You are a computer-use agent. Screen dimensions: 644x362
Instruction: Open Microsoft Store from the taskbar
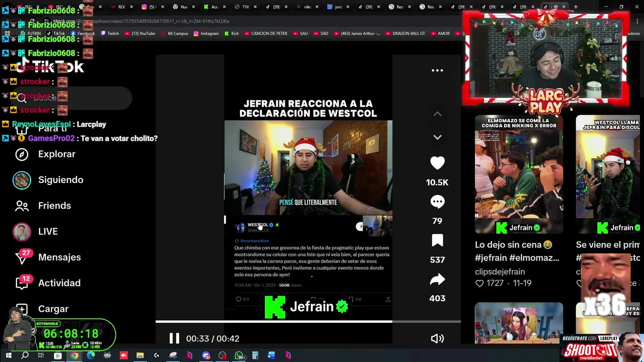coord(58,356)
